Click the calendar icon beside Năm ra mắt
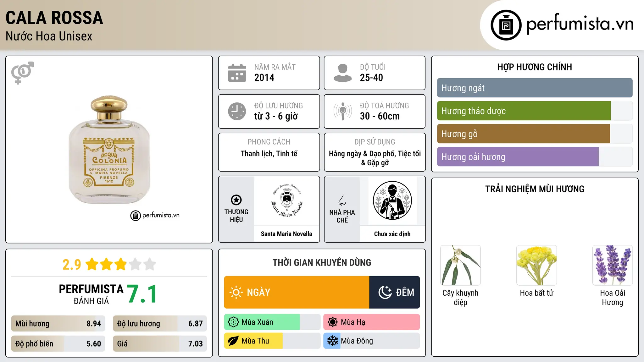This screenshot has width=644, height=362. point(237,73)
